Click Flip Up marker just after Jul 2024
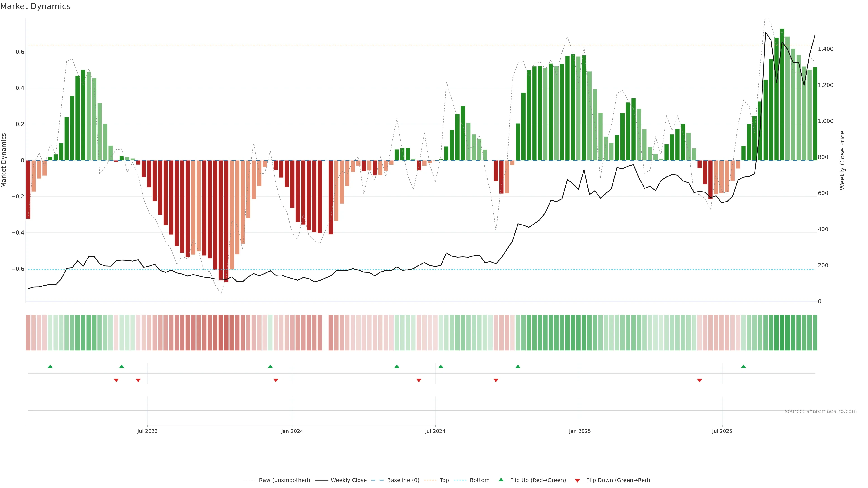Viewport: 868px width, 488px height. click(441, 366)
